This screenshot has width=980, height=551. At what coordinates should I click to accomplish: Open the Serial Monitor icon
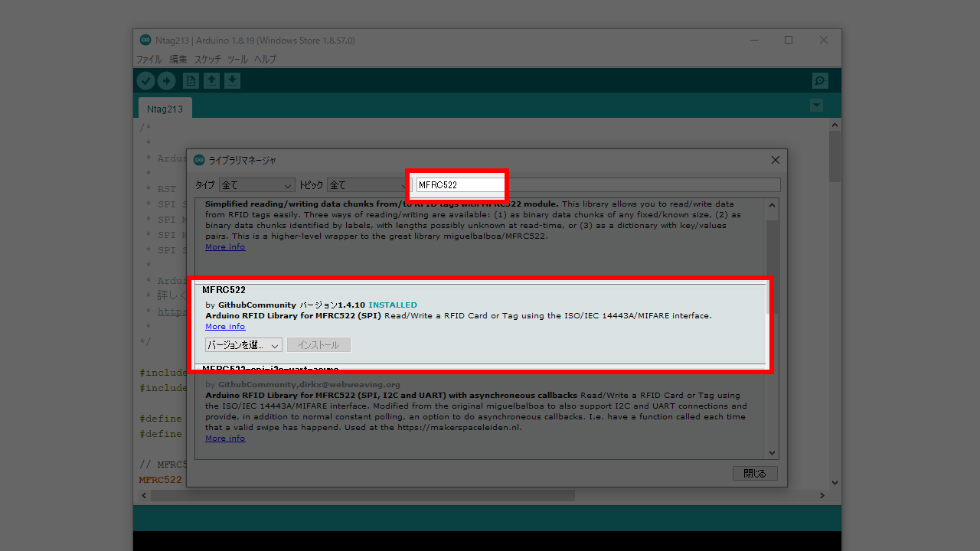[820, 81]
